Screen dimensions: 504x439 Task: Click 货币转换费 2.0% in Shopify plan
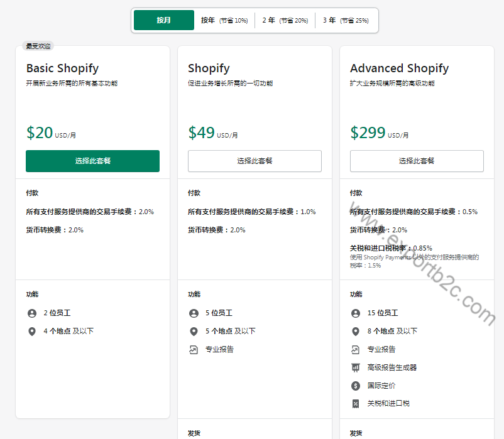[x=217, y=230]
